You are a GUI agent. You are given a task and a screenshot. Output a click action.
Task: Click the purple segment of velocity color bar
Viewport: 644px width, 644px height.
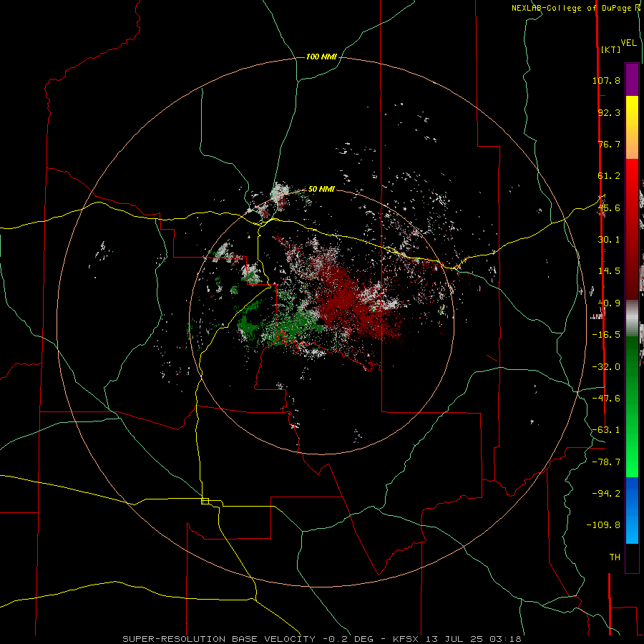[x=632, y=79]
